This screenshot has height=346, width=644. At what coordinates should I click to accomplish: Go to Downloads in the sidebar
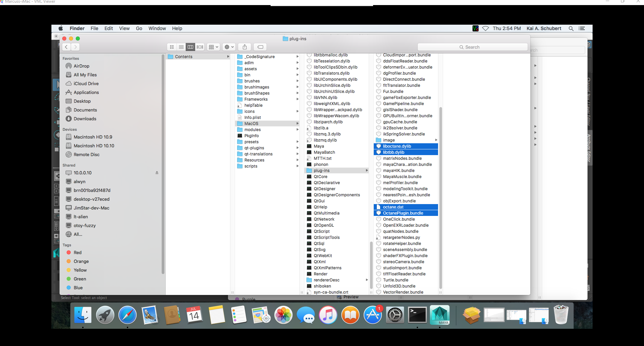(85, 119)
